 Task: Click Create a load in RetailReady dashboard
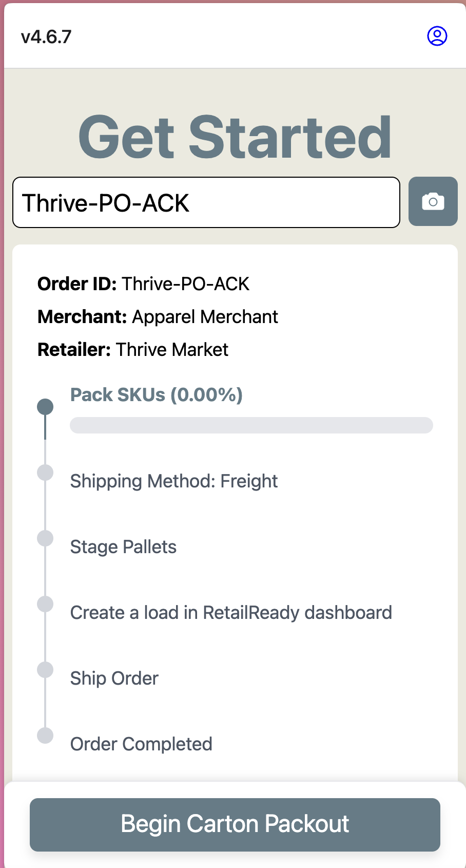pos(231,613)
